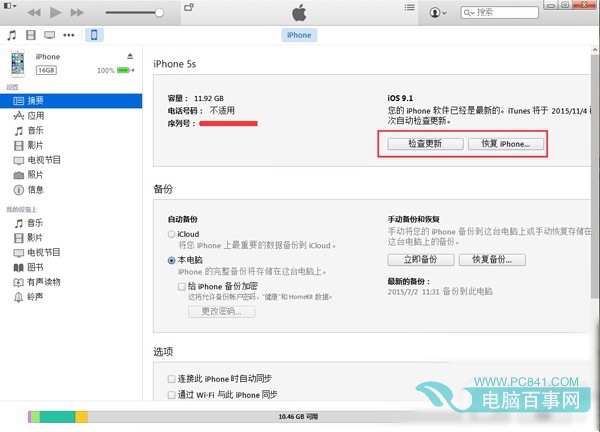Screen dimensions: 600x432
Task: Enable 给 iPhone 备份加密 checkbox
Action: (182, 286)
